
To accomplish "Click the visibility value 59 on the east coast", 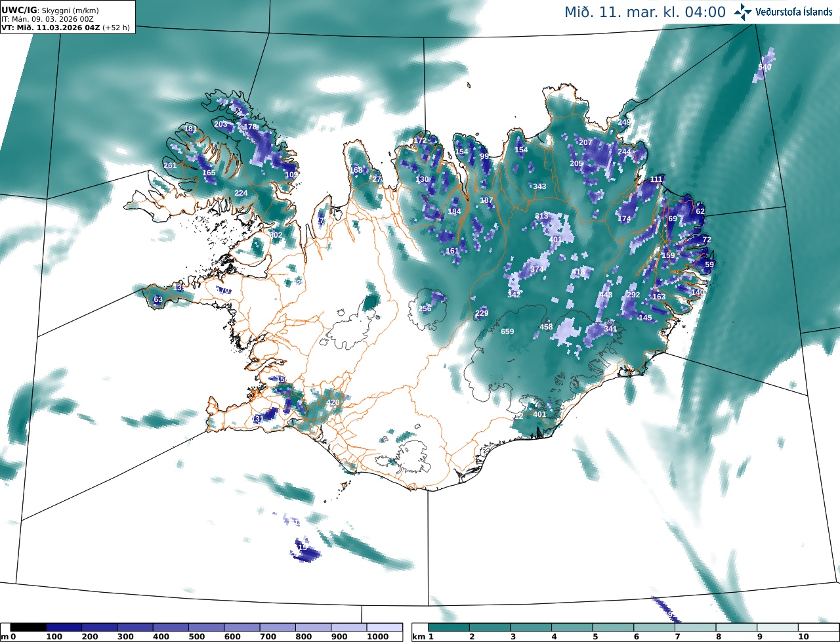I will (x=709, y=265).
